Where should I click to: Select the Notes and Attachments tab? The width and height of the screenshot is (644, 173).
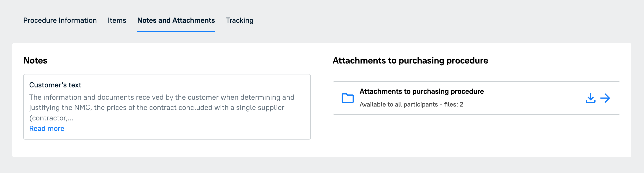click(x=176, y=20)
